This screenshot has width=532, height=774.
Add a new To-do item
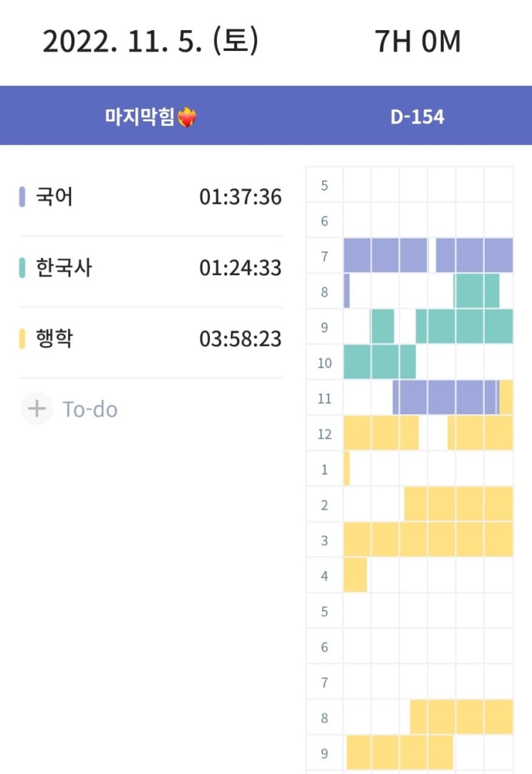tap(90, 409)
